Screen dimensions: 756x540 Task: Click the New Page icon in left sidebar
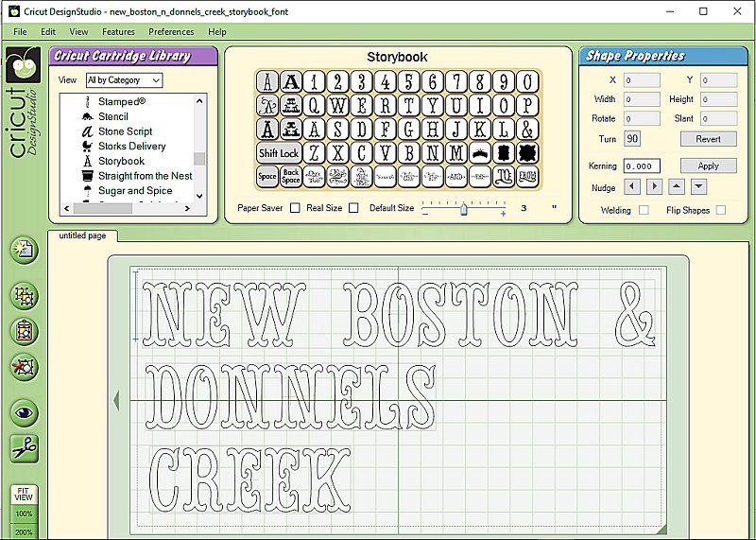pos(25,250)
